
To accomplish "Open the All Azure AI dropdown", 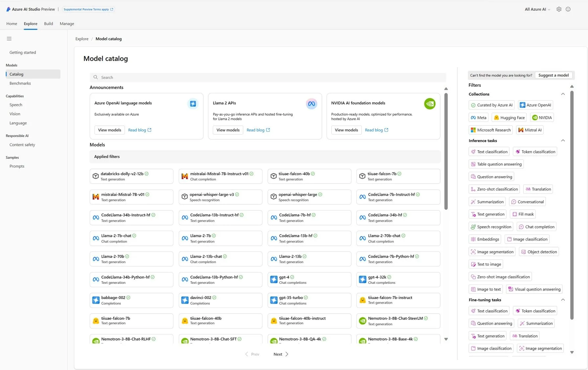I will tap(537, 9).
